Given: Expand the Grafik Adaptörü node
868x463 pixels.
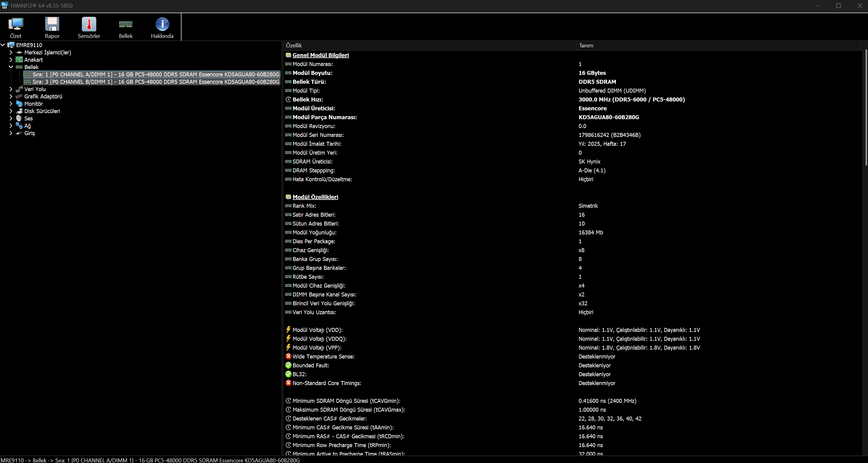Looking at the screenshot, I should pos(11,97).
